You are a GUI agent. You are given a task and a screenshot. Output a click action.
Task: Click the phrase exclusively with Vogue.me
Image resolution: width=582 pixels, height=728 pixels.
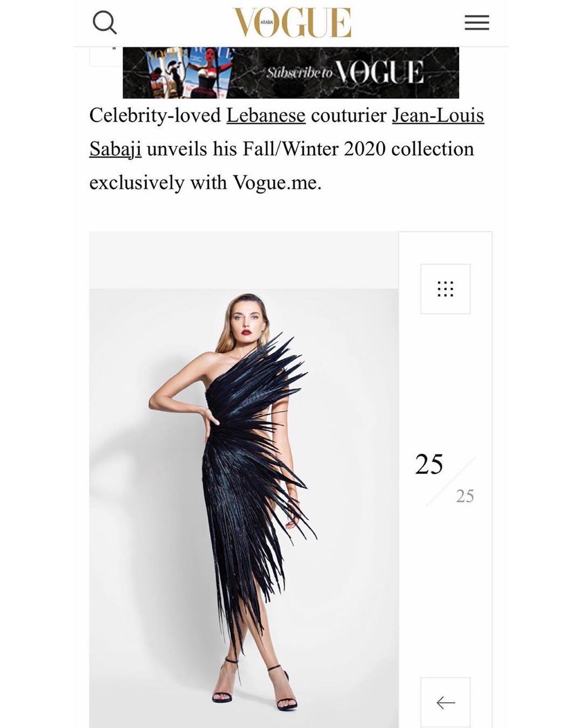click(205, 183)
